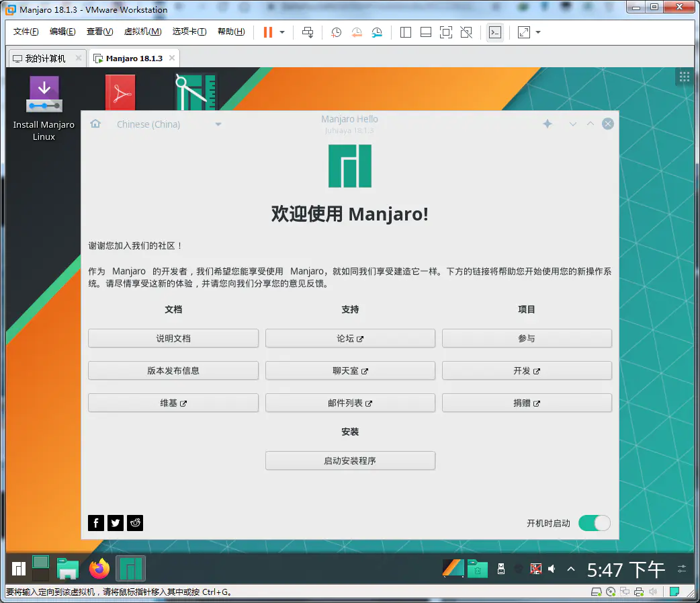This screenshot has height=603, width=700.
Task: Open the 编辑(E) menu
Action: click(62, 32)
